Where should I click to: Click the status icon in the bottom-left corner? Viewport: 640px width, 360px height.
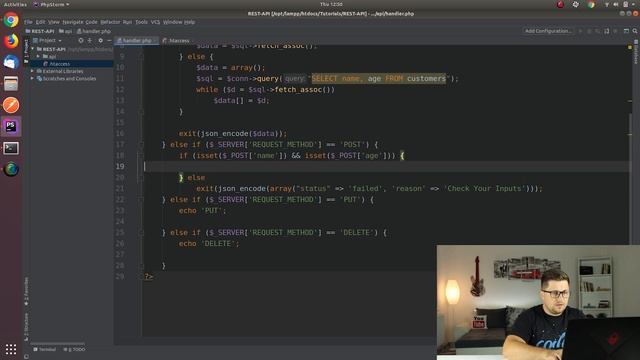tap(27, 356)
